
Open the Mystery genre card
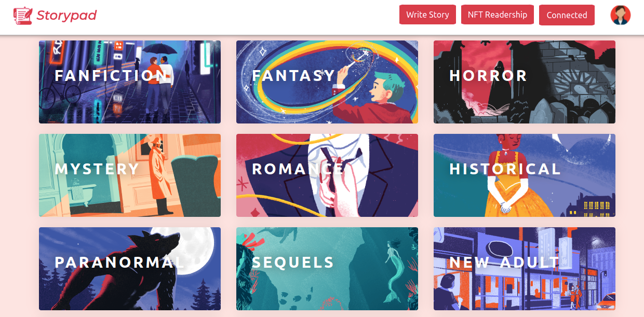tap(130, 175)
